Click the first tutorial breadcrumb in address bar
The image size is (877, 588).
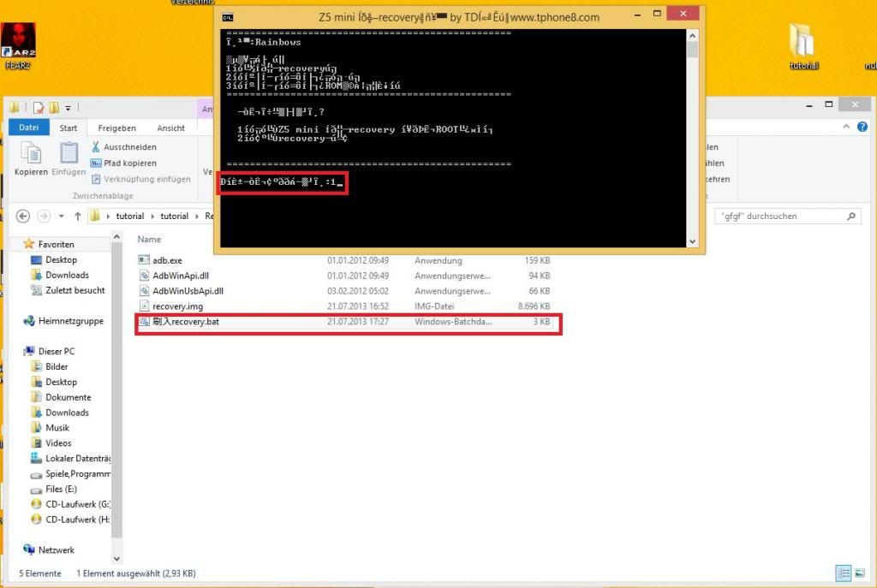pyautogui.click(x=130, y=217)
